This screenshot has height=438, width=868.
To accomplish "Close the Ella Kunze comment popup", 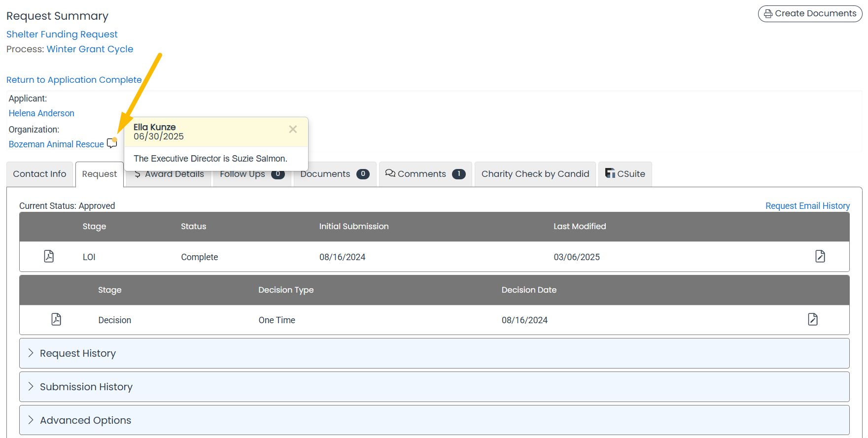I will [x=293, y=129].
